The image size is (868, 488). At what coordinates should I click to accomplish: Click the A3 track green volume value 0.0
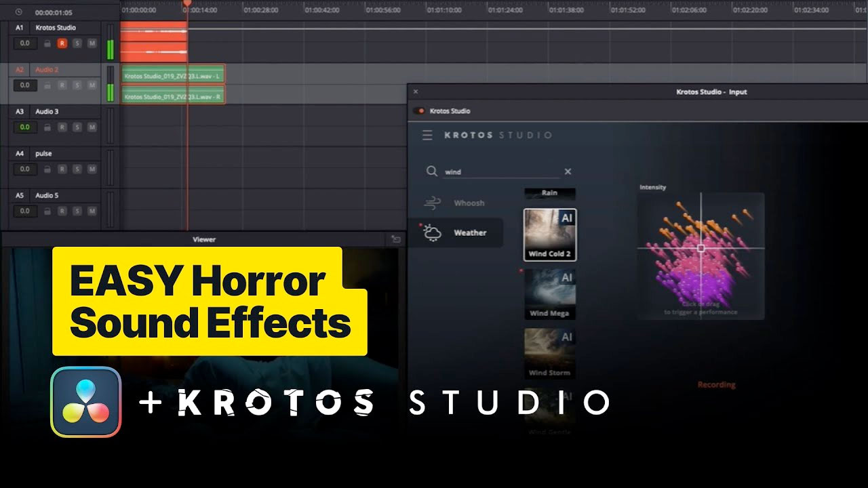click(24, 127)
